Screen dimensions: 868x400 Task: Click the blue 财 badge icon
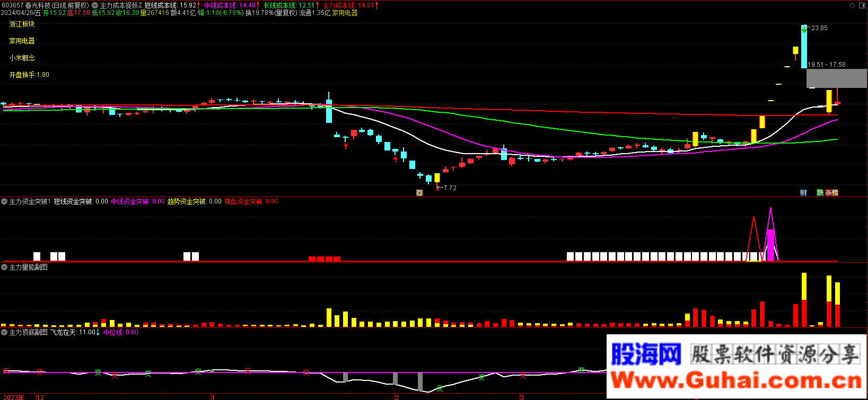[803, 193]
